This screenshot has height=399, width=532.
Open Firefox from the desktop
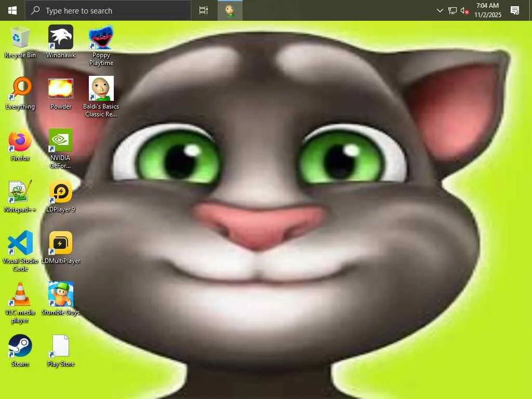[x=20, y=145]
